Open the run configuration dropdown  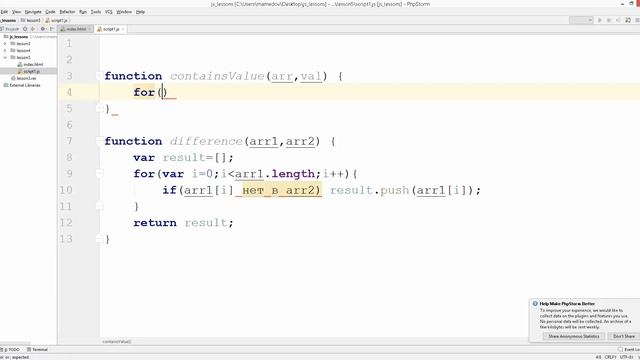[x=581, y=20]
